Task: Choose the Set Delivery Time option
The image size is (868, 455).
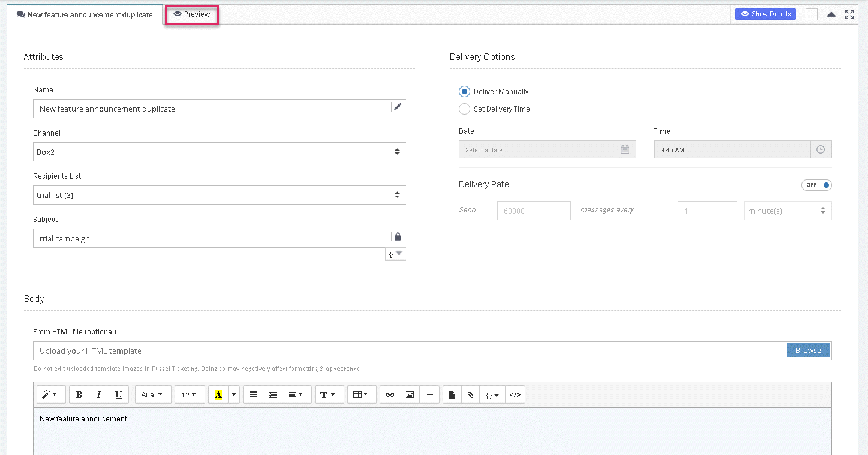Action: point(464,109)
